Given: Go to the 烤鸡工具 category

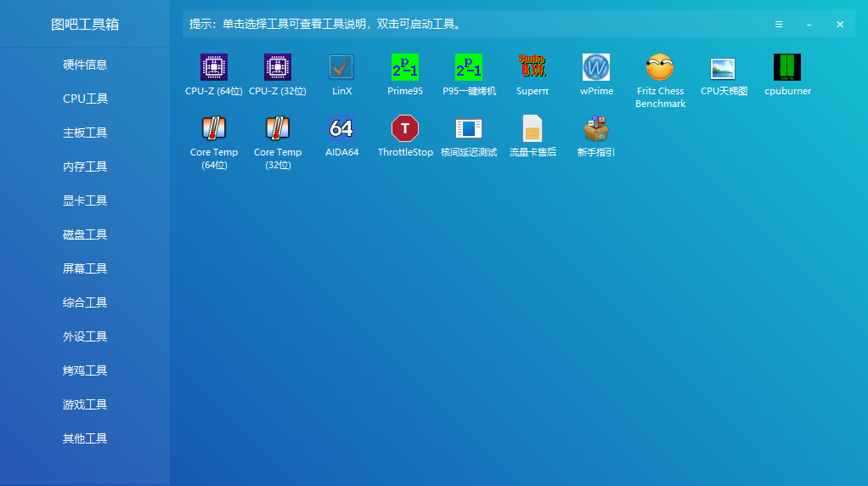Looking at the screenshot, I should 85,370.
